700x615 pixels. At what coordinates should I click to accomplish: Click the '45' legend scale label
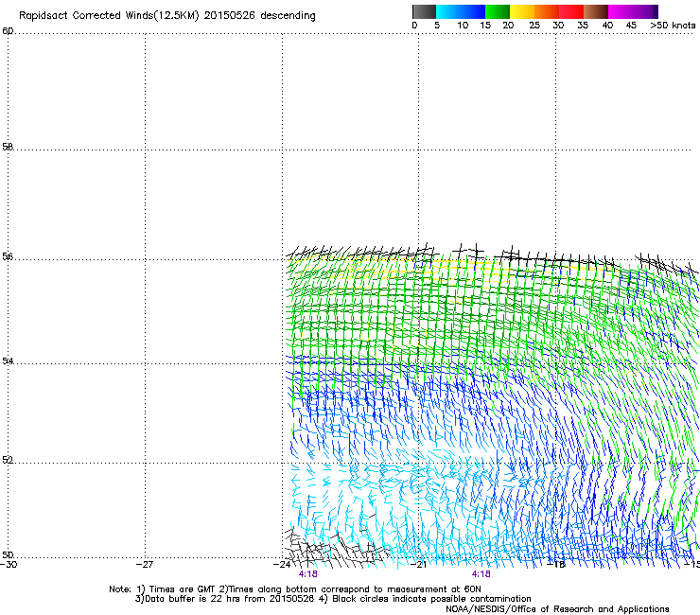631,26
